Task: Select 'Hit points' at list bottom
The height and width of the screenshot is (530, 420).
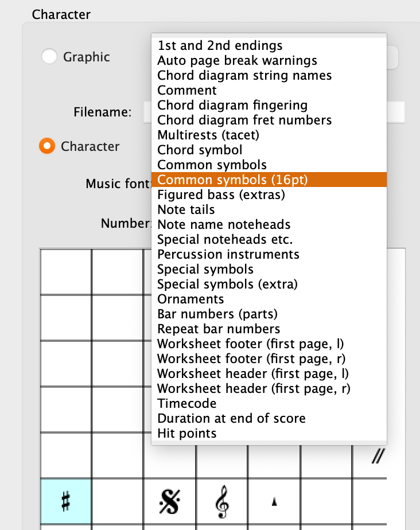Action: [187, 434]
